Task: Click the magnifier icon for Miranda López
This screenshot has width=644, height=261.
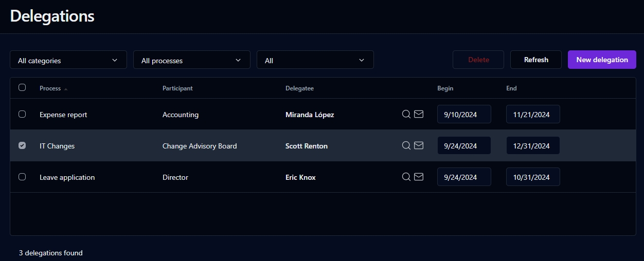Action: point(406,114)
